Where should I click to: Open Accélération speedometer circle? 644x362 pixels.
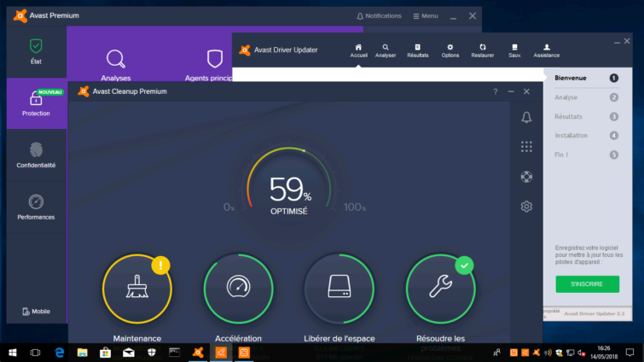(238, 289)
